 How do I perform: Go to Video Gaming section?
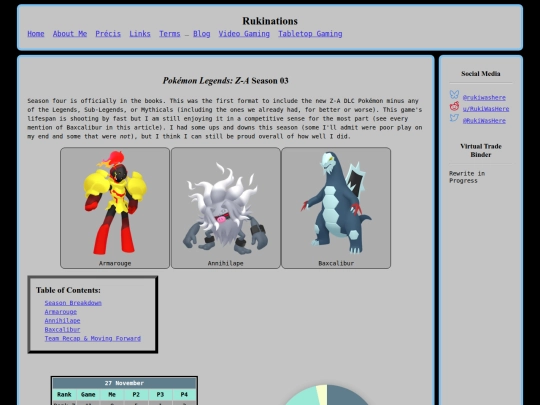click(244, 34)
